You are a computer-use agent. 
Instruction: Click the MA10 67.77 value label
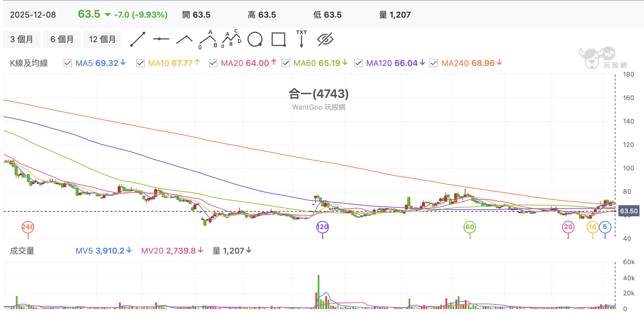tap(174, 63)
